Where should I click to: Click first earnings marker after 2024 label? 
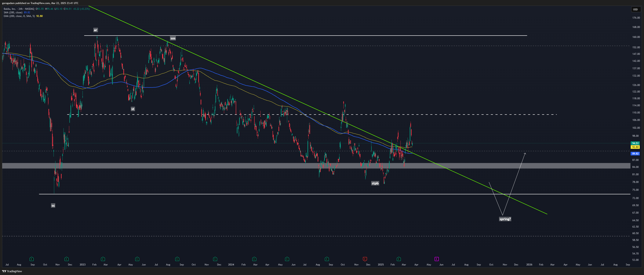[254, 259]
